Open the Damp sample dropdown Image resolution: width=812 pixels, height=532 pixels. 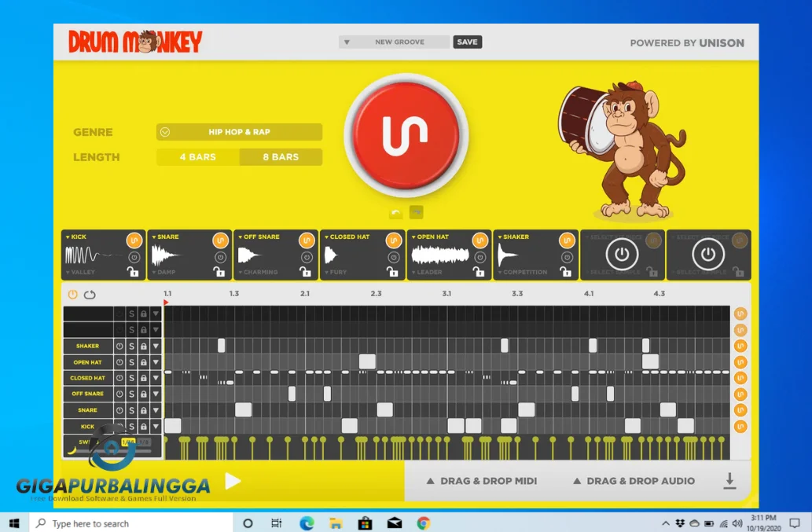coord(164,272)
